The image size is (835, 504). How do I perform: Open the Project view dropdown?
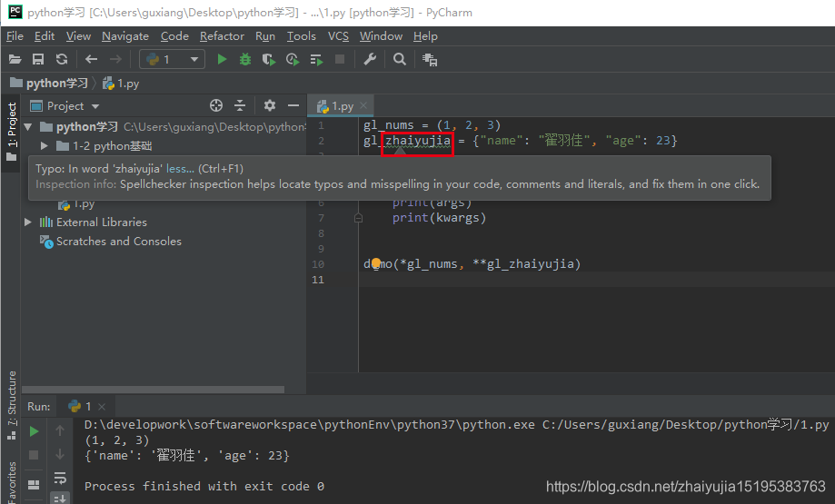coord(65,106)
